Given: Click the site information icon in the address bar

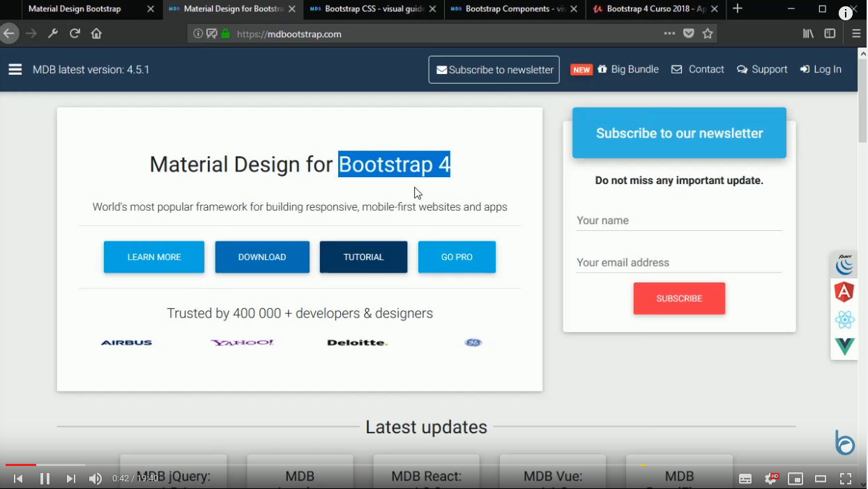Looking at the screenshot, I should click(x=198, y=33).
